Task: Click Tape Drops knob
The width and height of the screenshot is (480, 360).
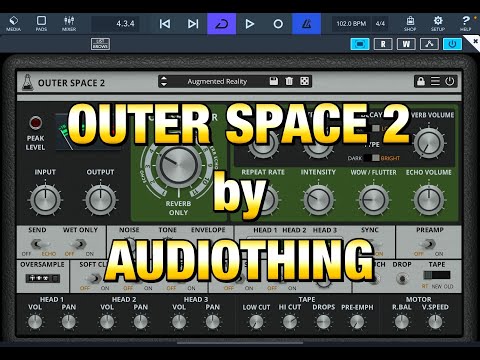Action: coord(323,322)
